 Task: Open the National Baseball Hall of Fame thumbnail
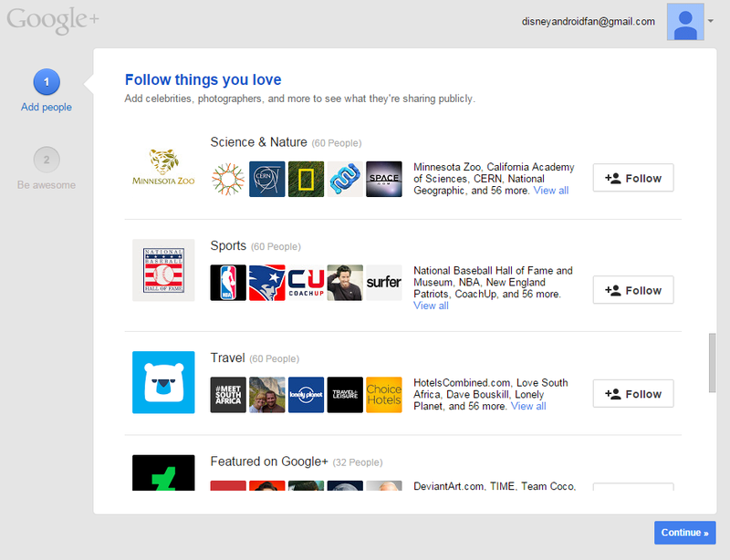tap(163, 270)
